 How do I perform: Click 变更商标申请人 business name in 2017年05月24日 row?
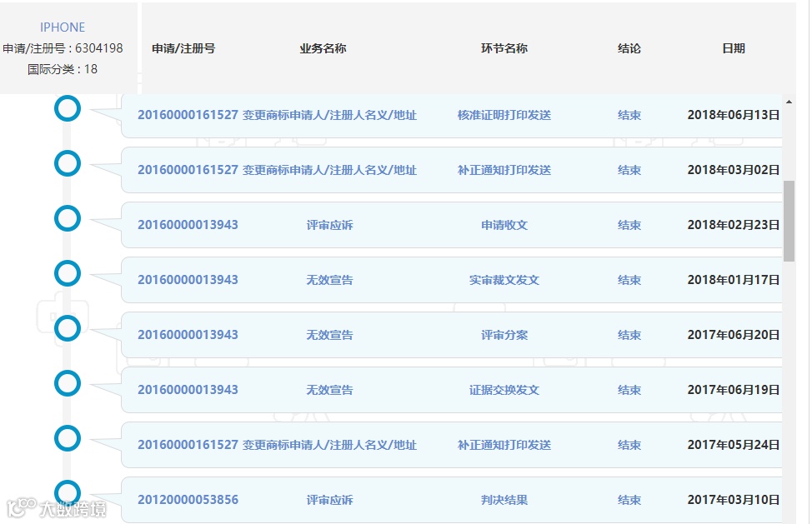330,445
